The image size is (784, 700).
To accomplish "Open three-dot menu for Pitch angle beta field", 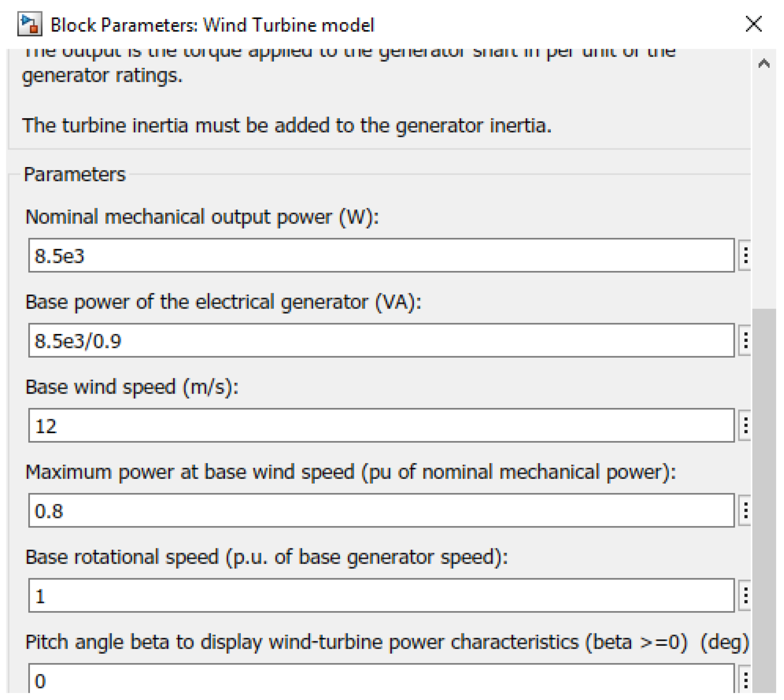I will (745, 679).
